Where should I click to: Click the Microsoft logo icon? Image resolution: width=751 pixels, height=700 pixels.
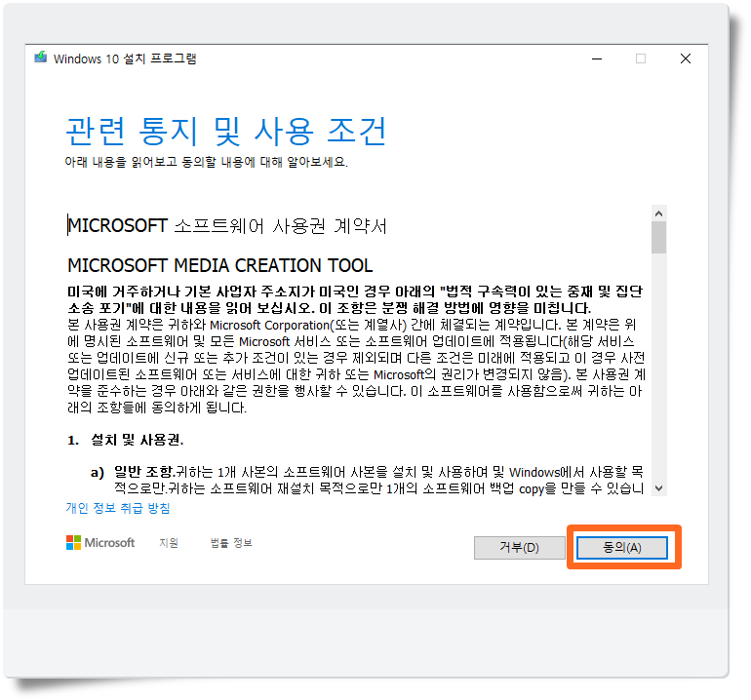point(74,542)
